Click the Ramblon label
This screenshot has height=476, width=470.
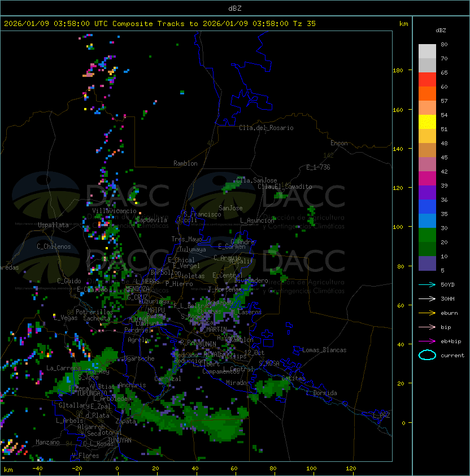coord(185,163)
